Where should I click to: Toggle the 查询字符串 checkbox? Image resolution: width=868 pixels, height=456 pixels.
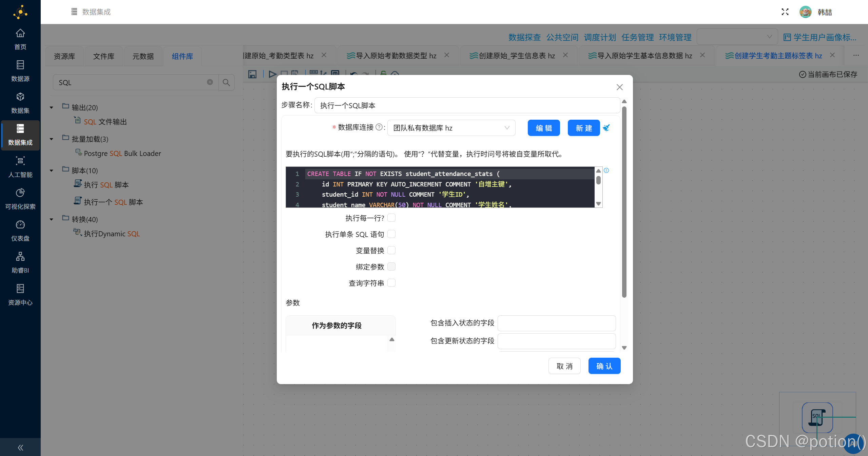pos(391,283)
